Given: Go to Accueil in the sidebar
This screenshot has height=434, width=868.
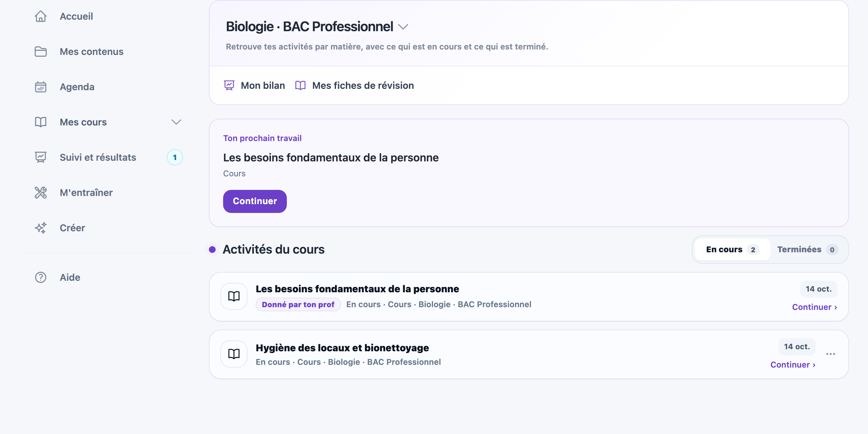Looking at the screenshot, I should click(x=76, y=16).
